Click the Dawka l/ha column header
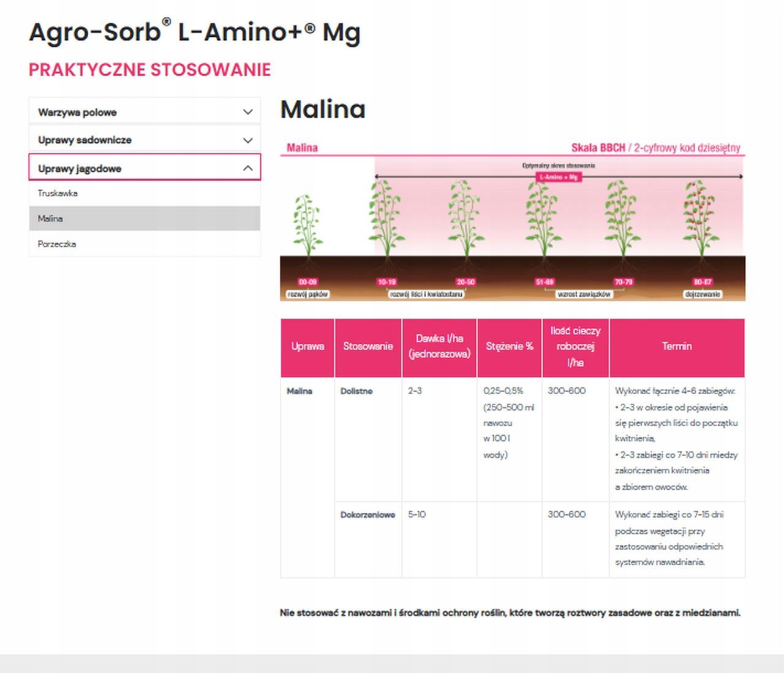The width and height of the screenshot is (784, 673). [439, 347]
